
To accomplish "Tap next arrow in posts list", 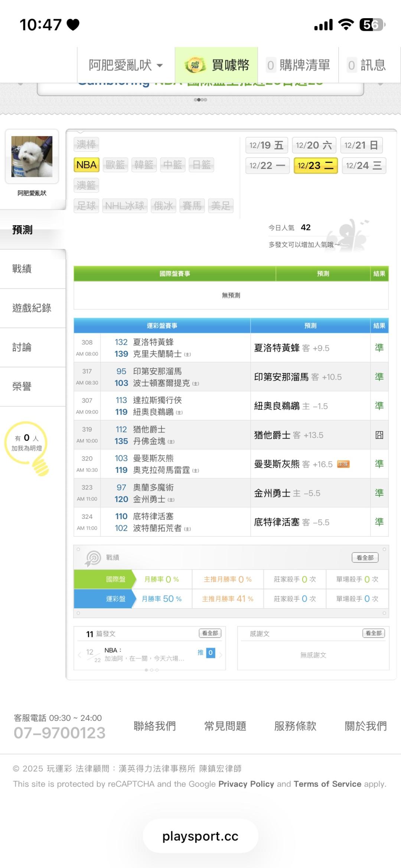I will click(x=221, y=655).
